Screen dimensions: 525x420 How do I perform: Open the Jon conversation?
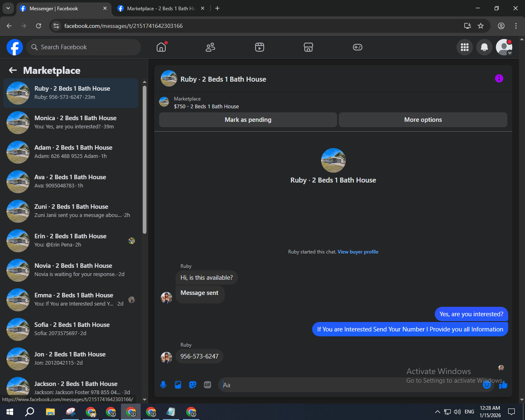[71, 359]
